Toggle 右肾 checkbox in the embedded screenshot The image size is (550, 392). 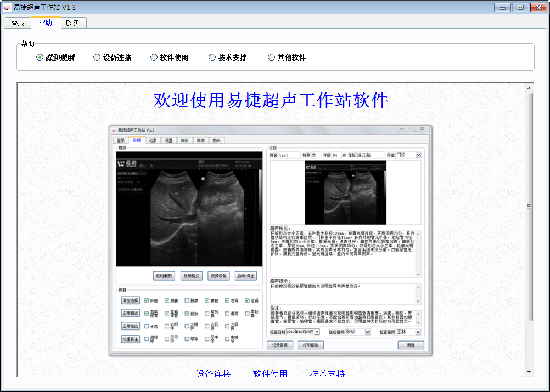pyautogui.click(x=227, y=300)
